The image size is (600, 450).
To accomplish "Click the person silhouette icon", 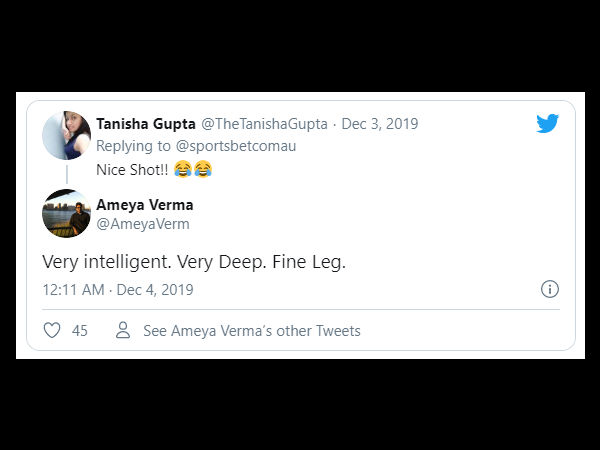I will (123, 330).
